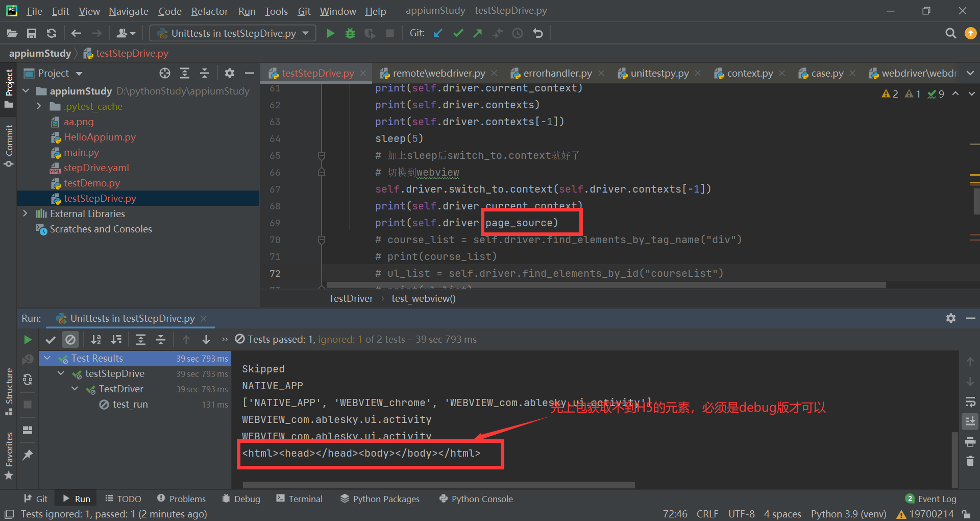Click editor horizontal scrollbar

pos(606,285)
